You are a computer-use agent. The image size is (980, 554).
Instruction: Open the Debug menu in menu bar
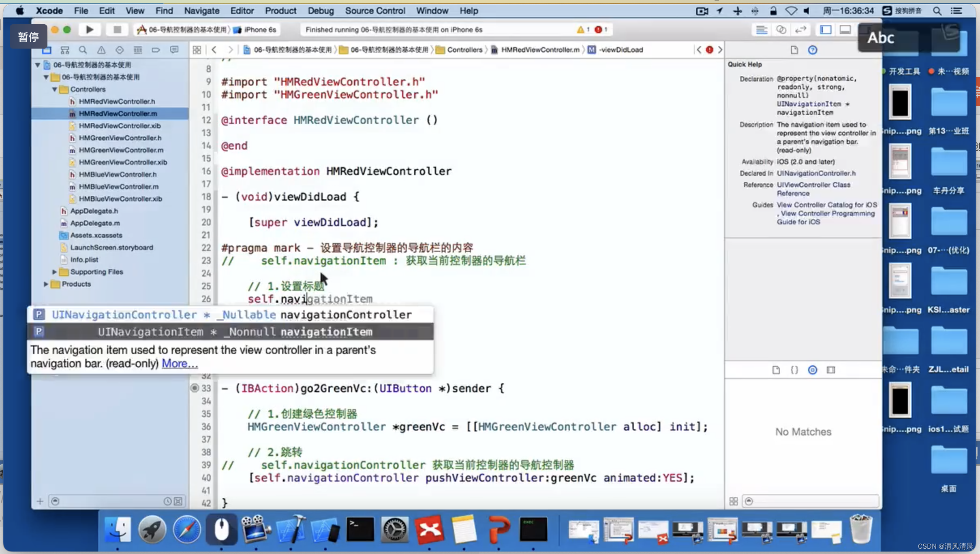[x=320, y=11]
